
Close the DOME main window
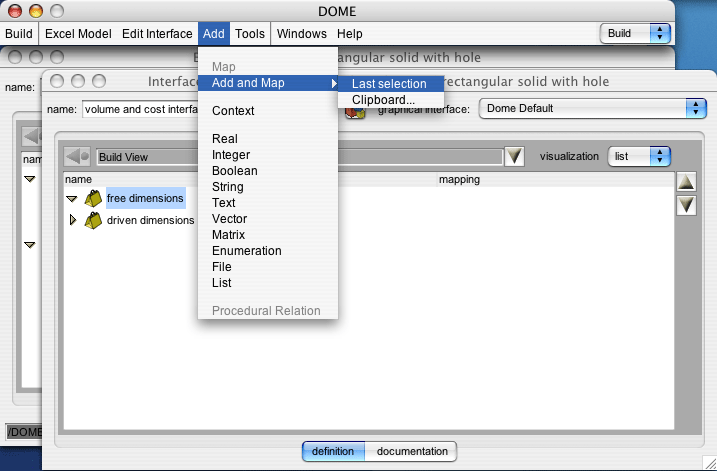[15, 11]
